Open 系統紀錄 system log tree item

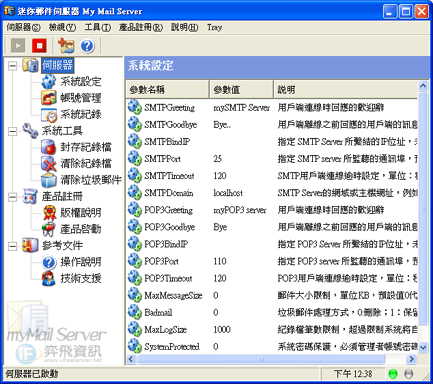81,115
